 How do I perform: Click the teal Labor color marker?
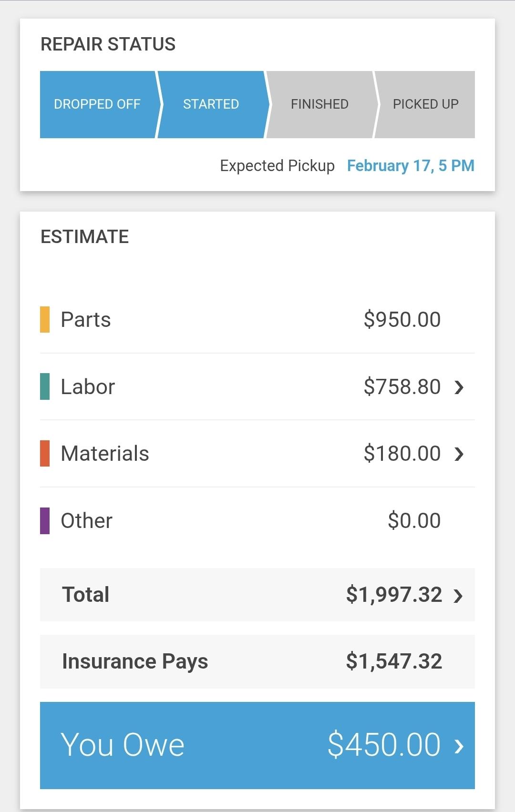pyautogui.click(x=45, y=386)
